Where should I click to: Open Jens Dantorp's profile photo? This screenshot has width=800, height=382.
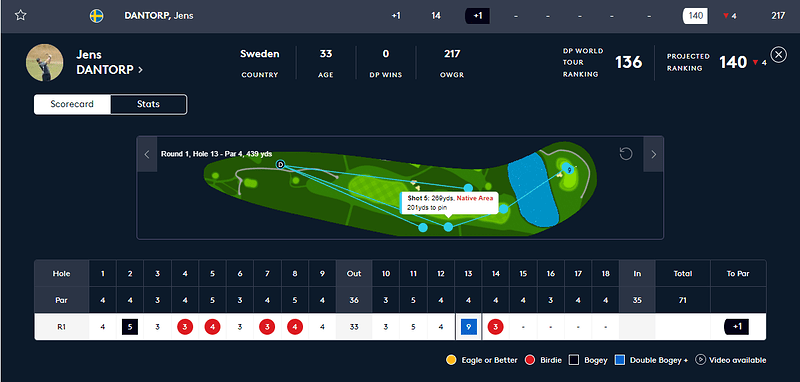point(44,62)
